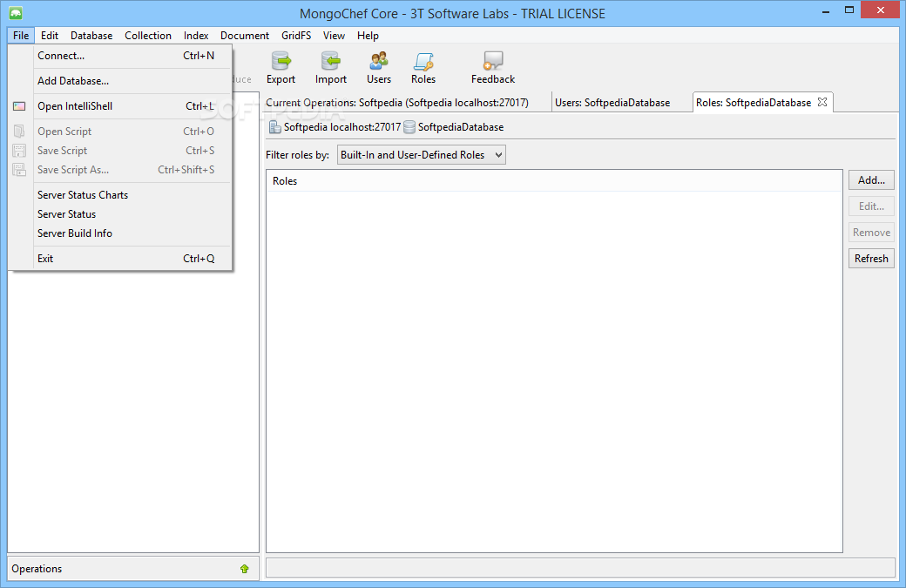906x588 pixels.
Task: Click the status bar field at bottom
Action: [580, 568]
